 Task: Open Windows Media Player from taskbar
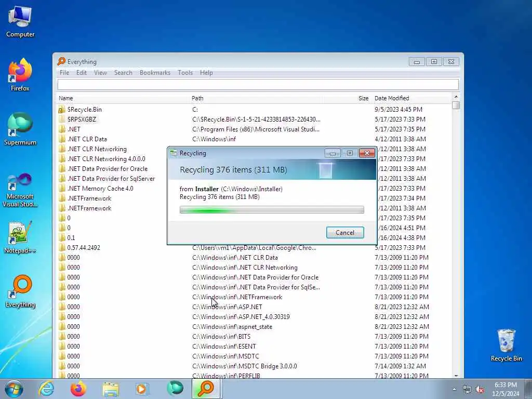[x=142, y=389]
